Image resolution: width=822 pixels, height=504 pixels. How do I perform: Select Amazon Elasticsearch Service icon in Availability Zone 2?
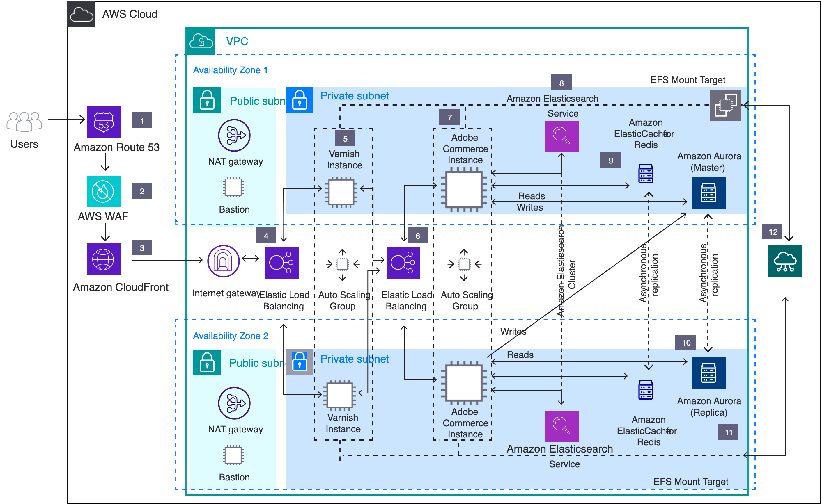click(x=562, y=426)
